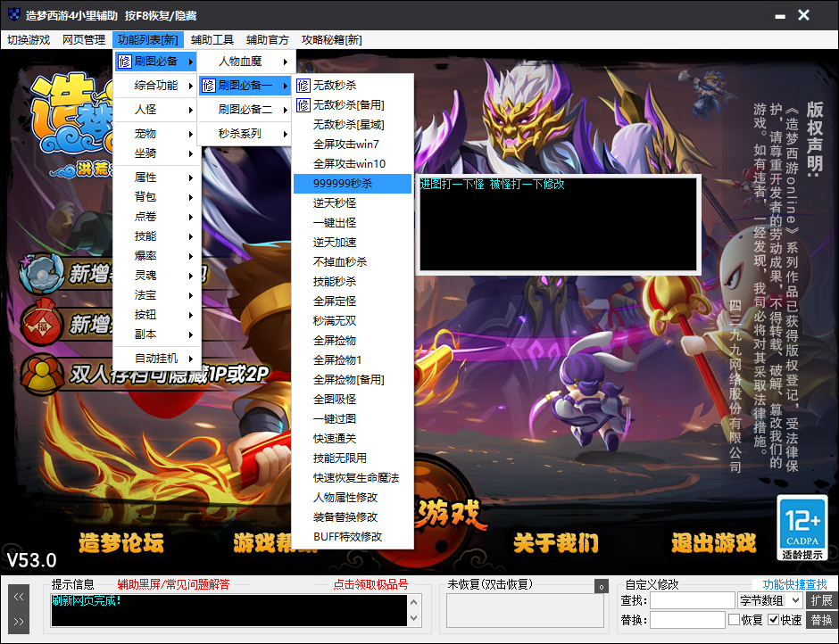Open the 功能快捷查找 link
This screenshot has width=839, height=644.
pyautogui.click(x=794, y=584)
